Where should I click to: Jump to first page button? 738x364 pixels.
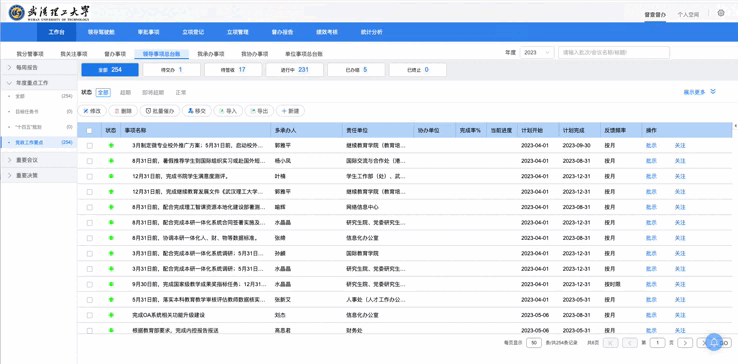click(610, 343)
